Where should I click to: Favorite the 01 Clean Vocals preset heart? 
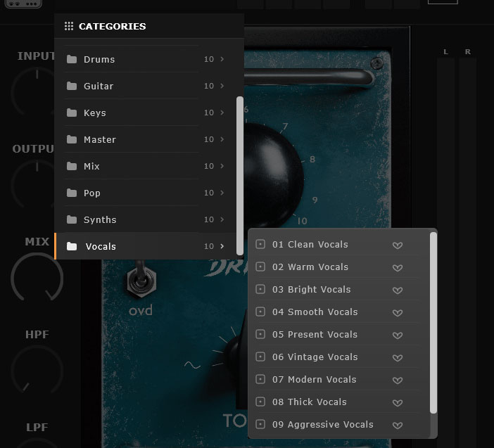click(x=397, y=245)
